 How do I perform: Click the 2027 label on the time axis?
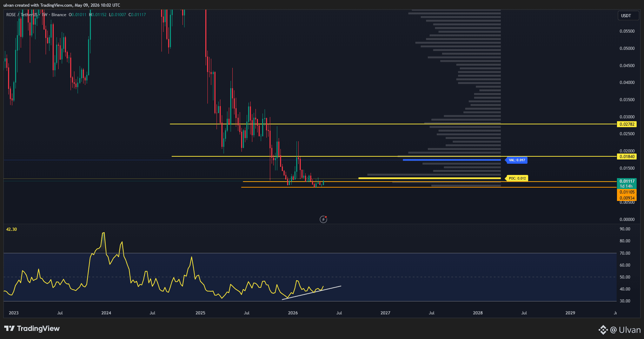tap(385, 313)
